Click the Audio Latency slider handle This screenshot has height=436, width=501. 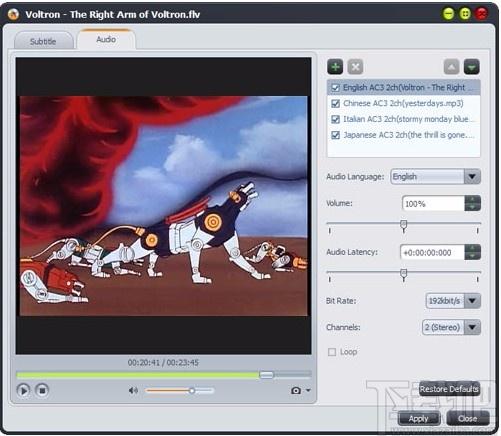pos(404,275)
